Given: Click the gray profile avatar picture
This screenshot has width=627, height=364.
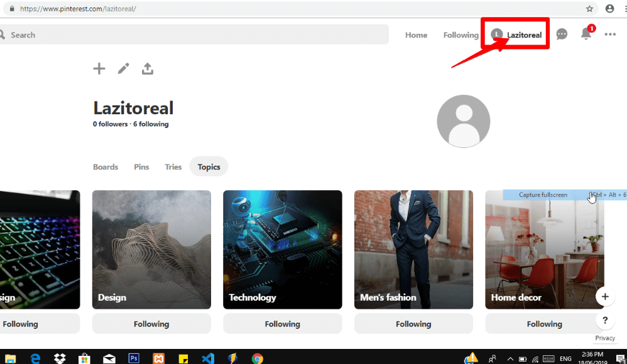Looking at the screenshot, I should [x=464, y=121].
